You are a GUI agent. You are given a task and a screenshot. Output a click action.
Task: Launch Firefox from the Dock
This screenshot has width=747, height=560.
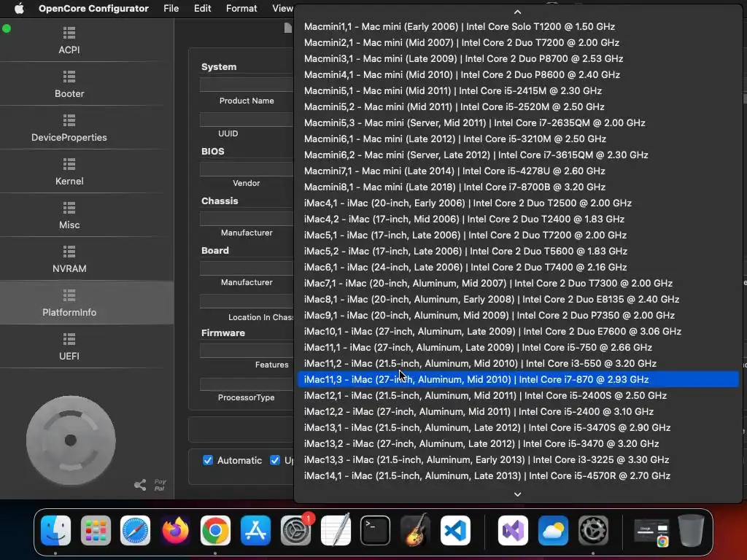click(x=175, y=530)
